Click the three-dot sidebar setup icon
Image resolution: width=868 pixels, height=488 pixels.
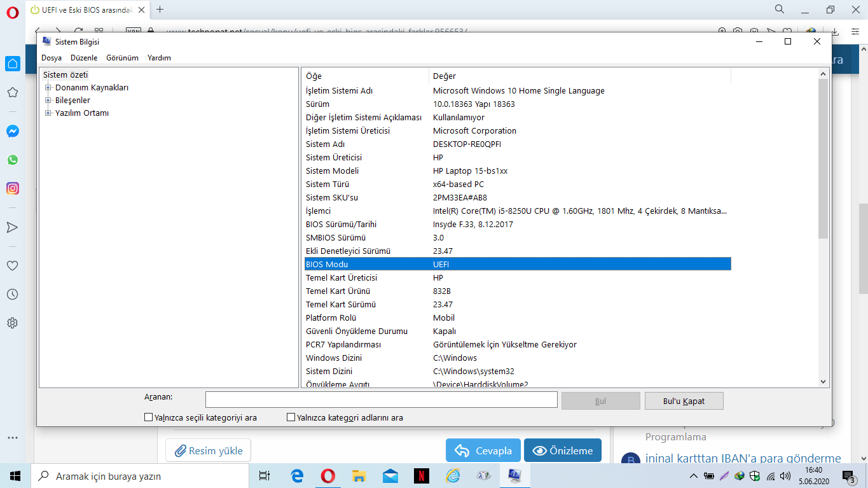(13, 438)
